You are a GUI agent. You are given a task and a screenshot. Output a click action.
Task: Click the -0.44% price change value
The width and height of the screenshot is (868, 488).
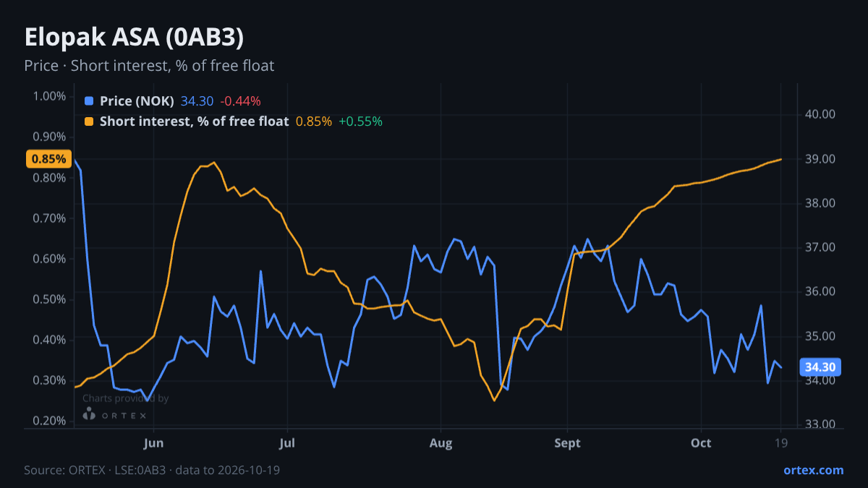(240, 101)
